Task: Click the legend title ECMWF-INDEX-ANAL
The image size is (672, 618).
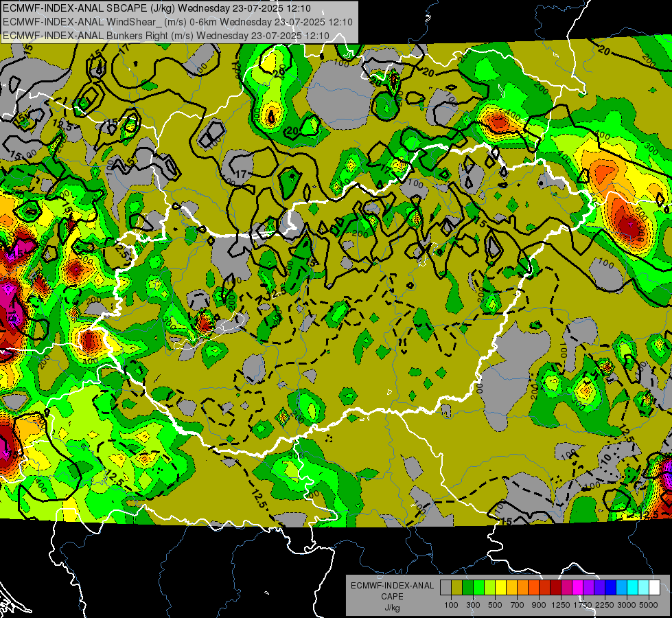Action: 392,586
